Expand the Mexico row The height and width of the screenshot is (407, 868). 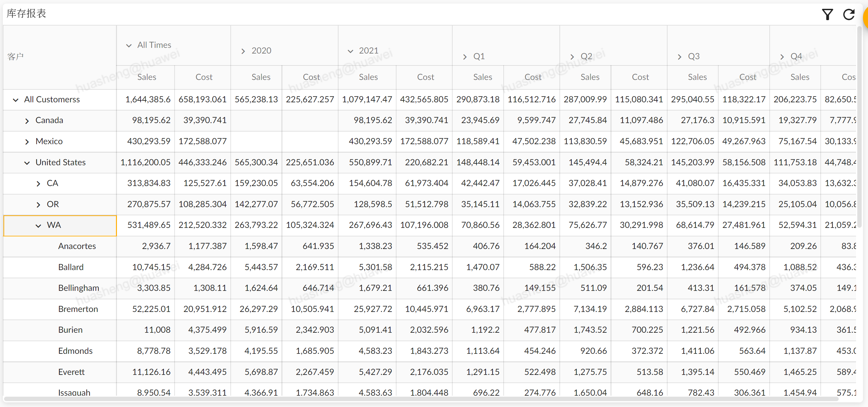[27, 142]
